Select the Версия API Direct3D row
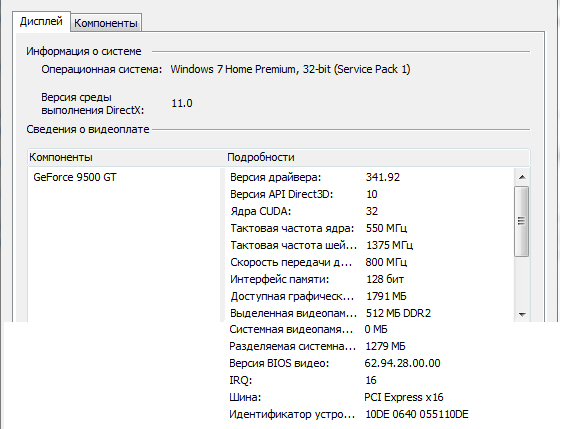Image resolution: width=561 pixels, height=429 pixels. coord(370,194)
